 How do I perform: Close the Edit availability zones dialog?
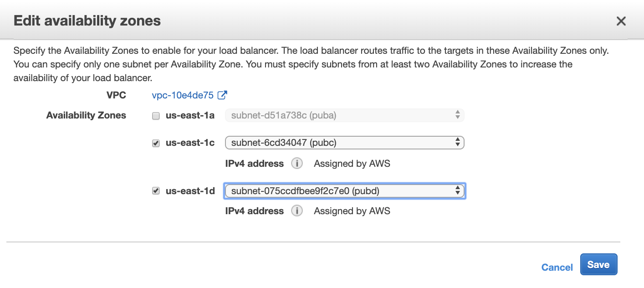[x=621, y=21]
